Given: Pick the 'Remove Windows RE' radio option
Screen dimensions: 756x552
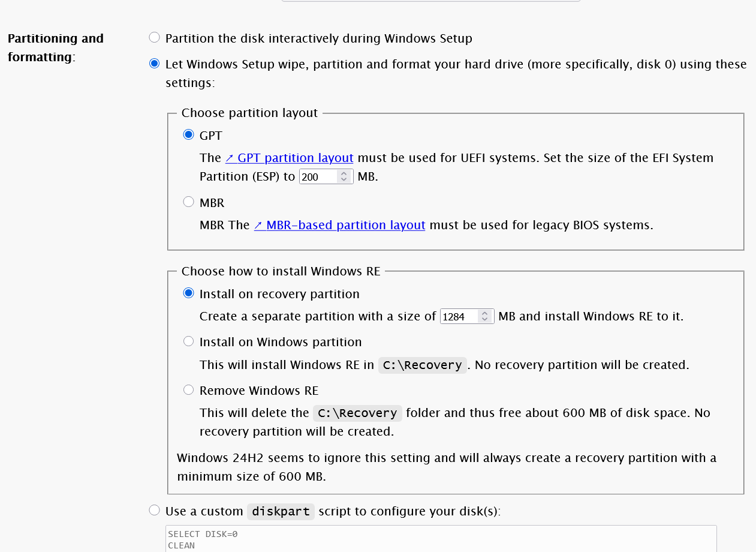Looking at the screenshot, I should (x=189, y=390).
